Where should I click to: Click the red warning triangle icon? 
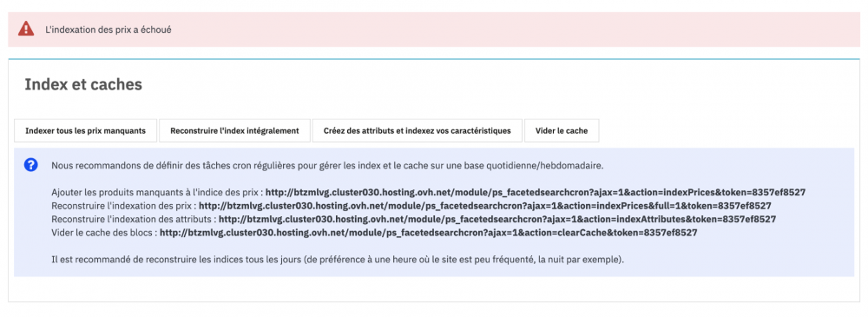pyautogui.click(x=26, y=29)
